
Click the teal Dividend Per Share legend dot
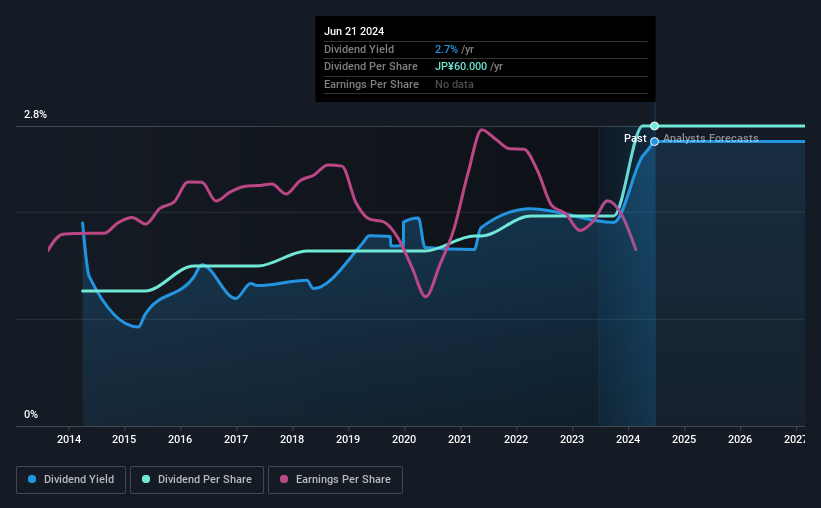146,479
